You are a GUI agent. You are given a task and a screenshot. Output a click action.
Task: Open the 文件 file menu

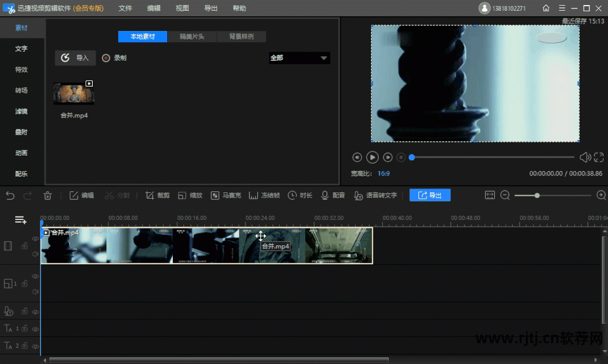coord(125,8)
